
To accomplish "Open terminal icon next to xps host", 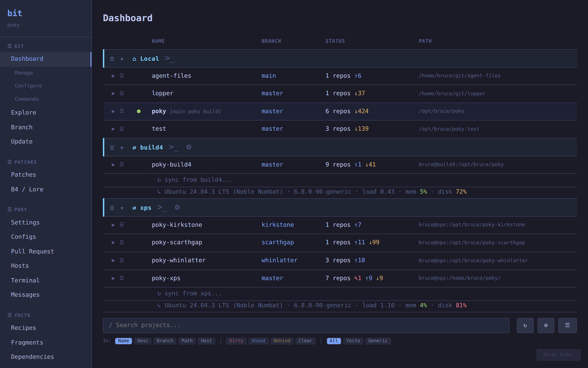I will (162, 208).
